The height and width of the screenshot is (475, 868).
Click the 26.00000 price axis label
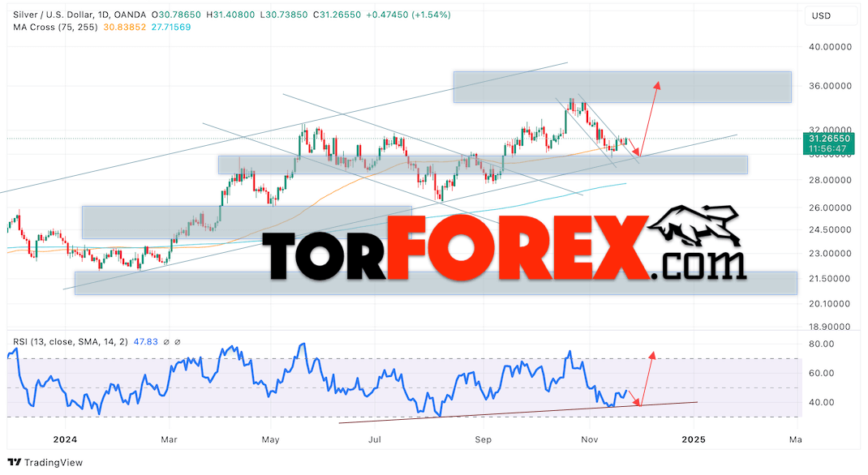coord(830,208)
